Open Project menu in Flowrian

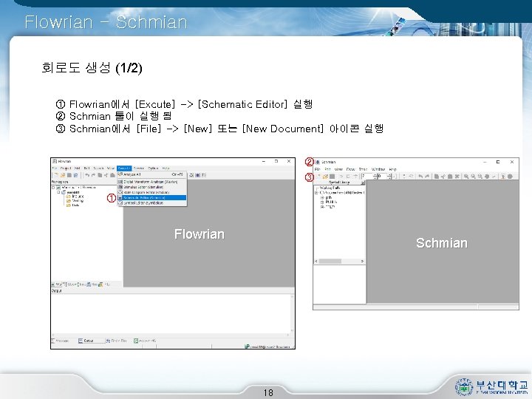pos(66,168)
